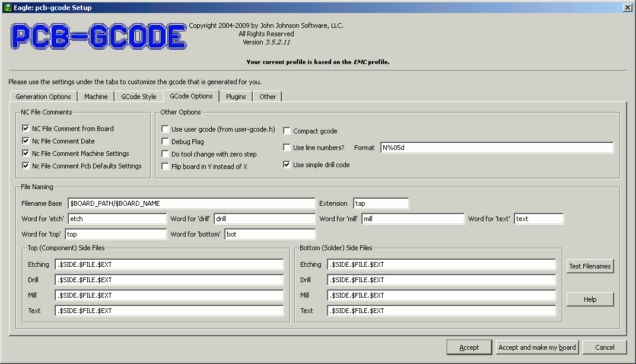Click the 'Please use the settings' instruction text
This screenshot has width=636, height=364.
[x=135, y=82]
